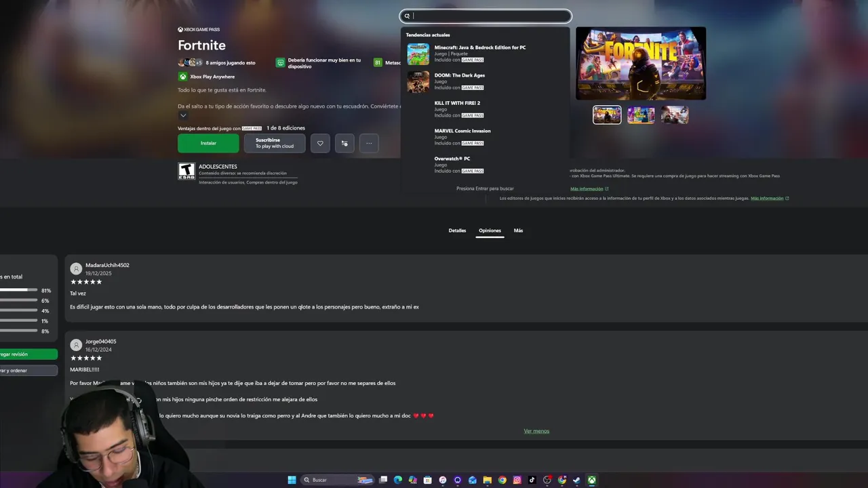This screenshot has height=488, width=868.
Task: Select Overwatch® PC suggestion
Action: point(485,165)
